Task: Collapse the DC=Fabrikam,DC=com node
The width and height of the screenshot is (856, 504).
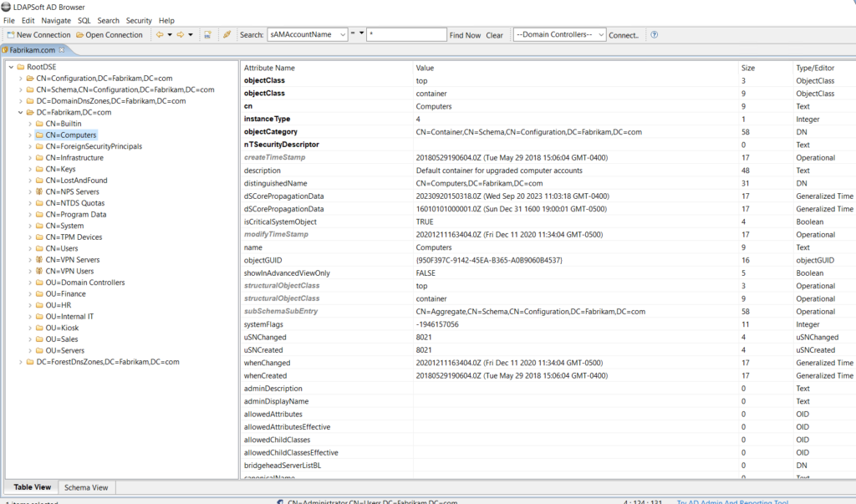Action: click(x=21, y=113)
